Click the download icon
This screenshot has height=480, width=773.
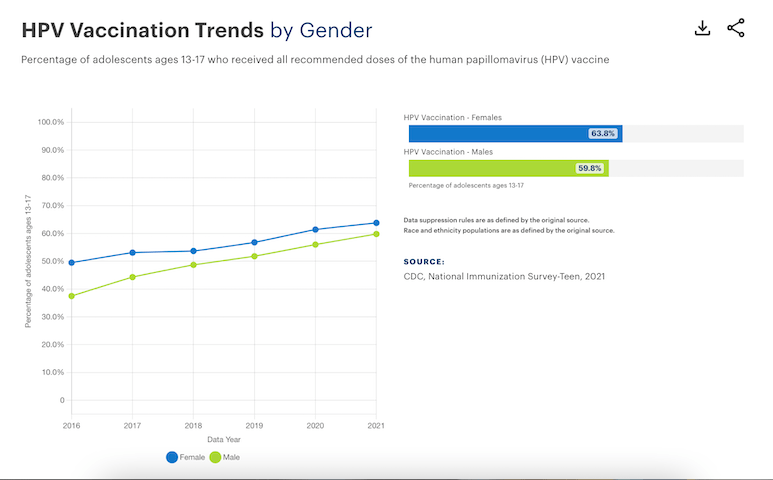[x=702, y=28]
